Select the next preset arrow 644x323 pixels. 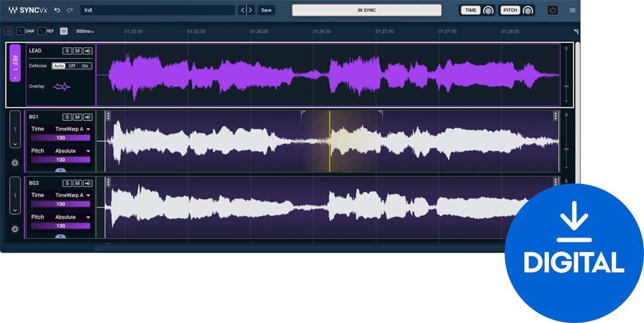(x=250, y=10)
